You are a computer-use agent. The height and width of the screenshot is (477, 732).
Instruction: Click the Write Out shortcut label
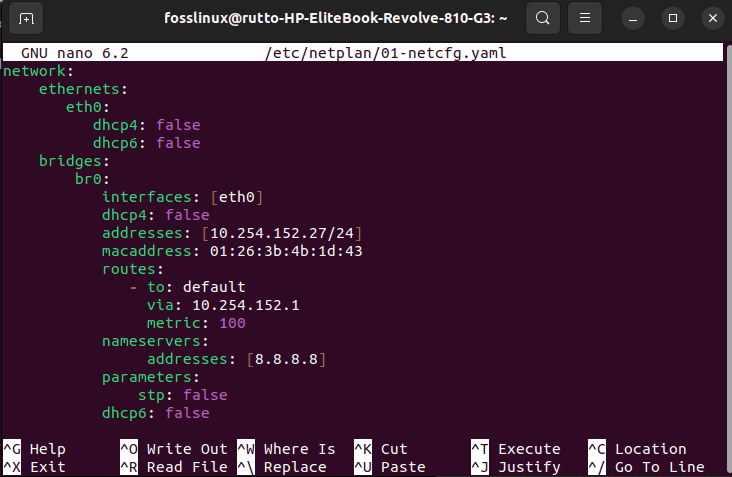(x=187, y=449)
